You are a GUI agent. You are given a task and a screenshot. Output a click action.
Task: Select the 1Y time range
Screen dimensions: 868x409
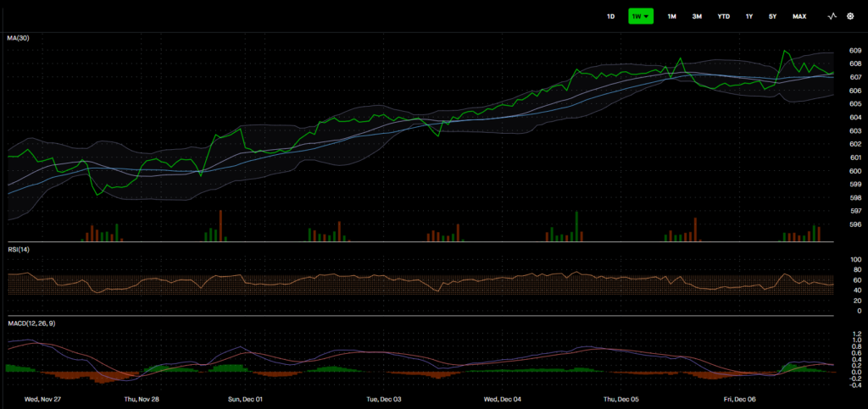point(749,17)
